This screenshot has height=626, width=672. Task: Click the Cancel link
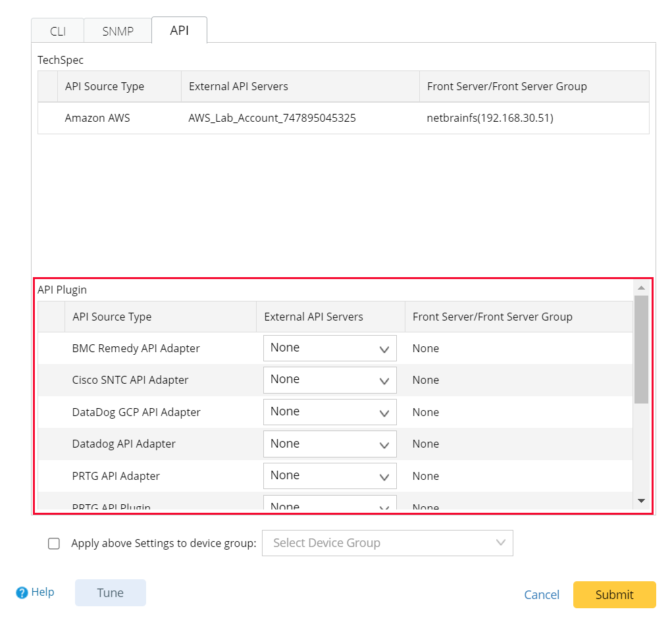(541, 594)
